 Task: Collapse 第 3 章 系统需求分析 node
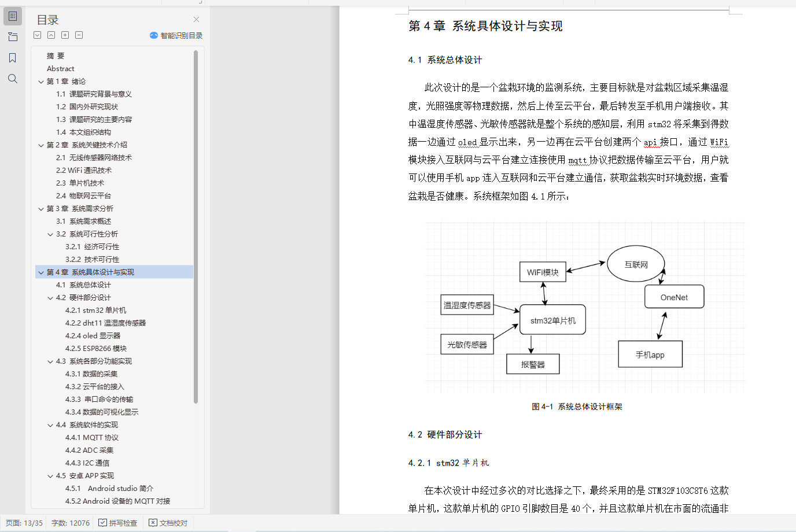coord(41,209)
